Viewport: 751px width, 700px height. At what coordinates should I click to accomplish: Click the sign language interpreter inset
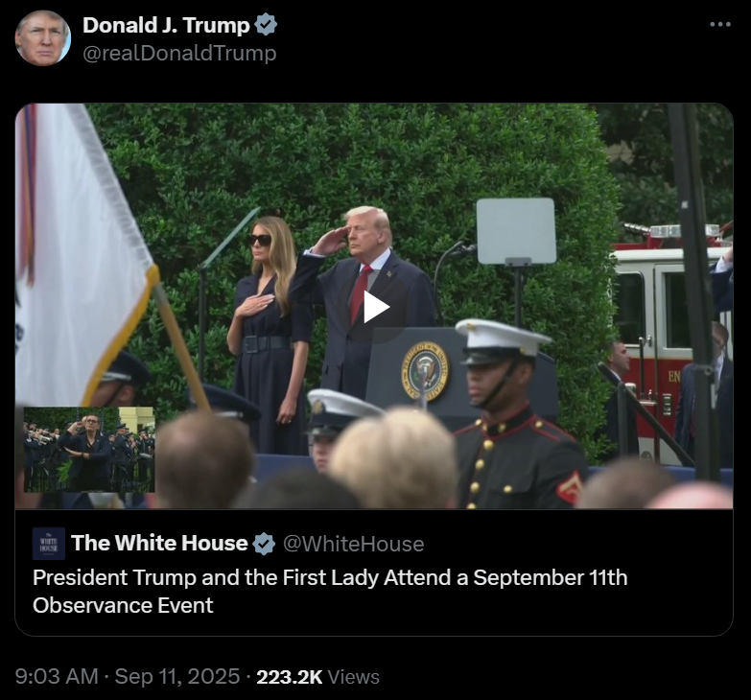tap(89, 450)
